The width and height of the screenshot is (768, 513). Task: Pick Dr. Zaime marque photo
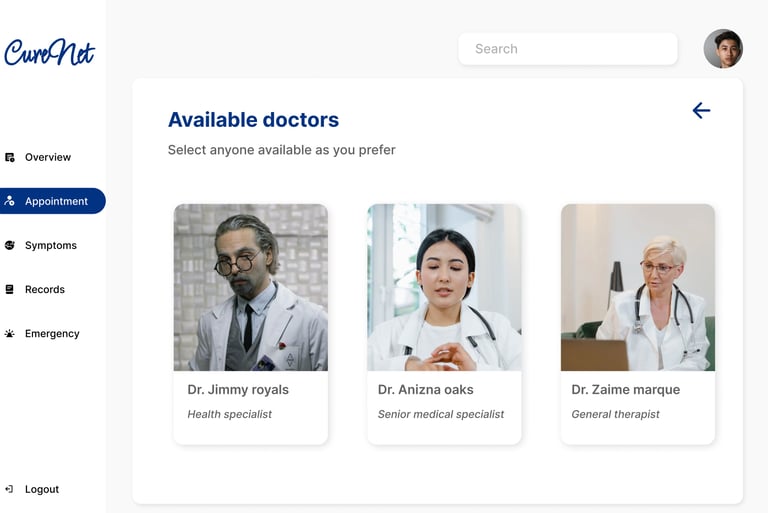pos(638,288)
